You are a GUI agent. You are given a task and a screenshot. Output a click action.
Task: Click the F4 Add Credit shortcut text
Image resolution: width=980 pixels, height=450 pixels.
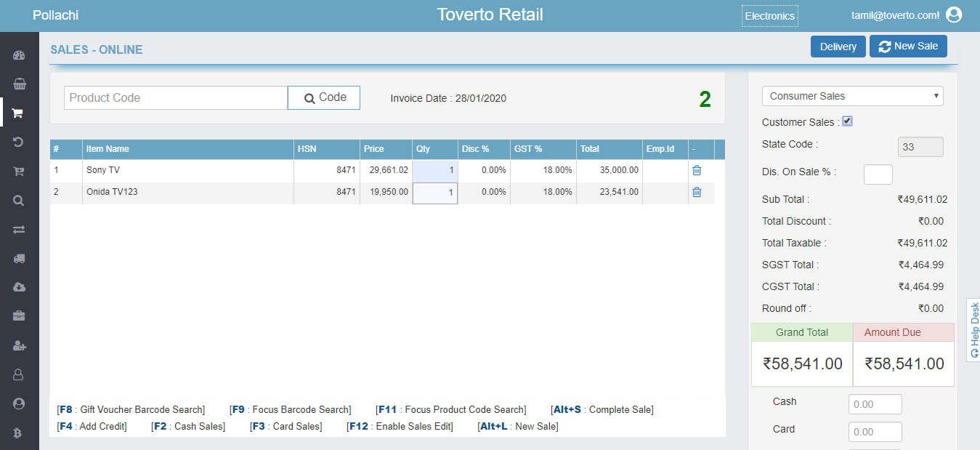92,427
